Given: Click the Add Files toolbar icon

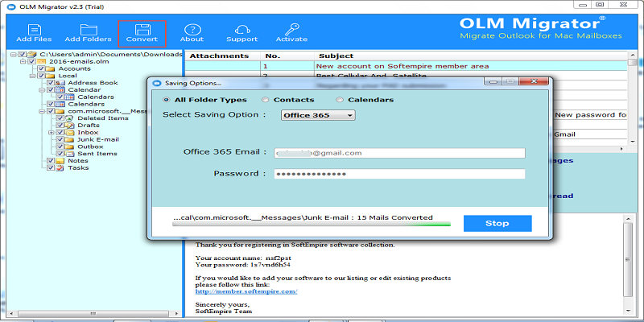Looking at the screenshot, I should tap(34, 30).
